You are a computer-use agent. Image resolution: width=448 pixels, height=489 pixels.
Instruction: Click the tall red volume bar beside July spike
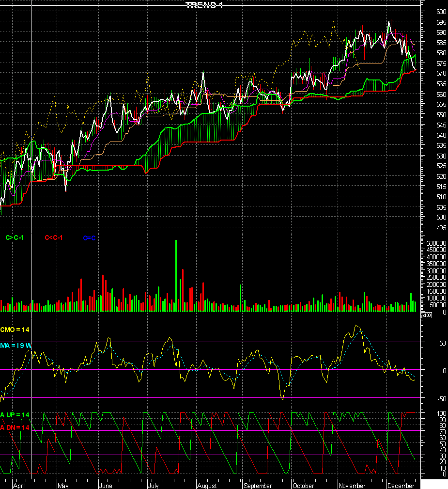tap(183, 290)
